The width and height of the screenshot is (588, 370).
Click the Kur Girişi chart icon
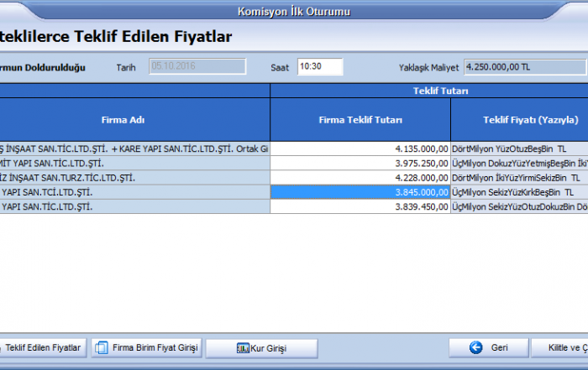pos(244,347)
